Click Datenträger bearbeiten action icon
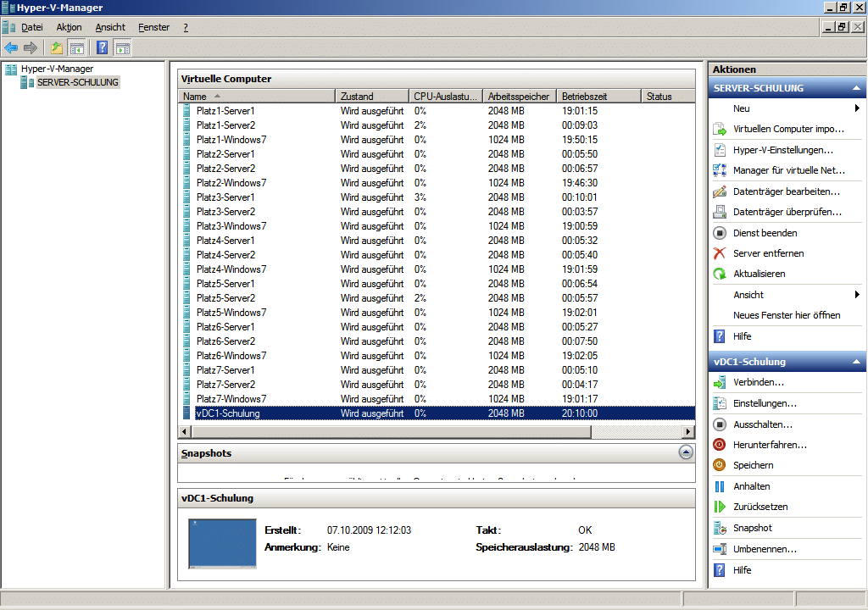Viewport: 868px width, 610px height. click(719, 191)
